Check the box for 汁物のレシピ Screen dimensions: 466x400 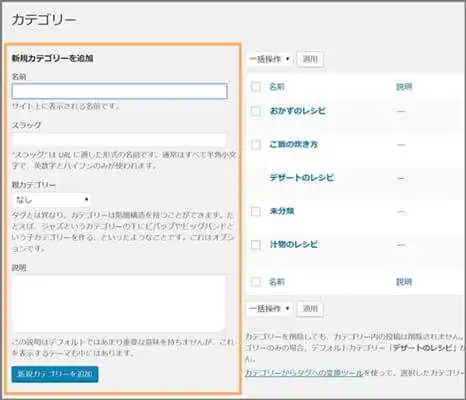256,245
